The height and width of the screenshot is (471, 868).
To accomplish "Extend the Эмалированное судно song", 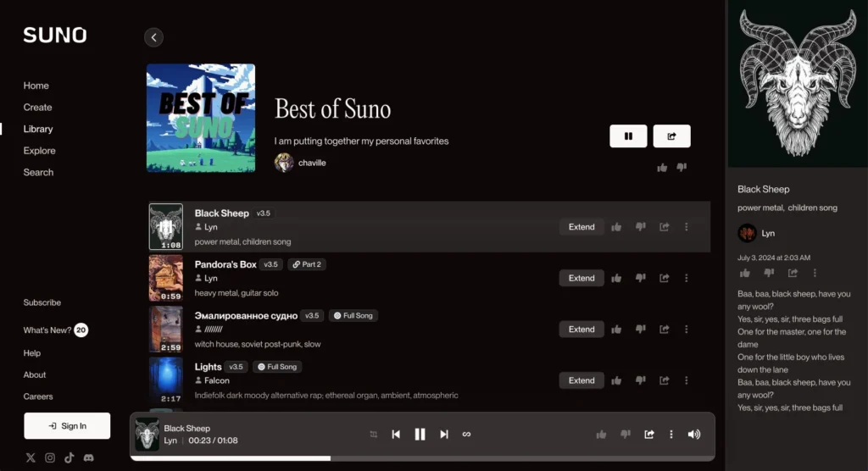I will point(581,330).
